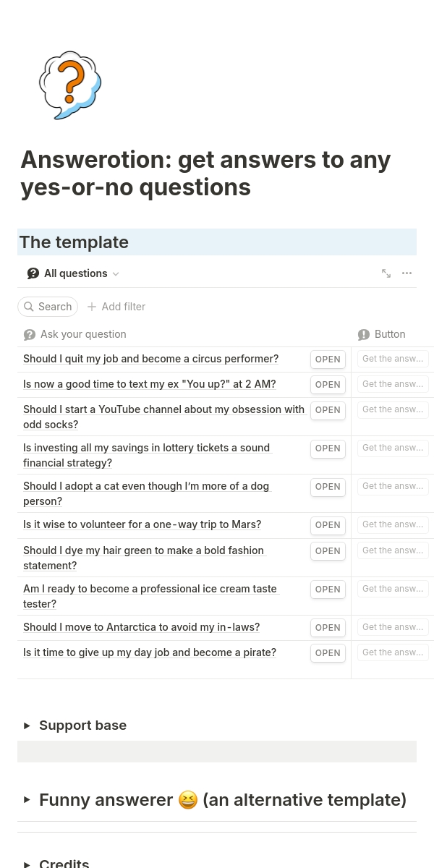Click OPEN for the Mars trip question
This screenshot has width=434, height=868.
[x=328, y=525]
